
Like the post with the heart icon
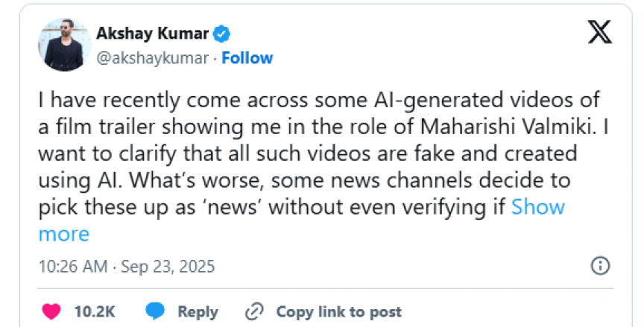coord(53,311)
